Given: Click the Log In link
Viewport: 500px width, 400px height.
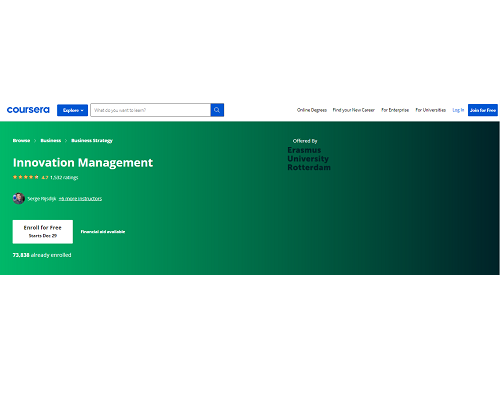Looking at the screenshot, I should [x=458, y=110].
